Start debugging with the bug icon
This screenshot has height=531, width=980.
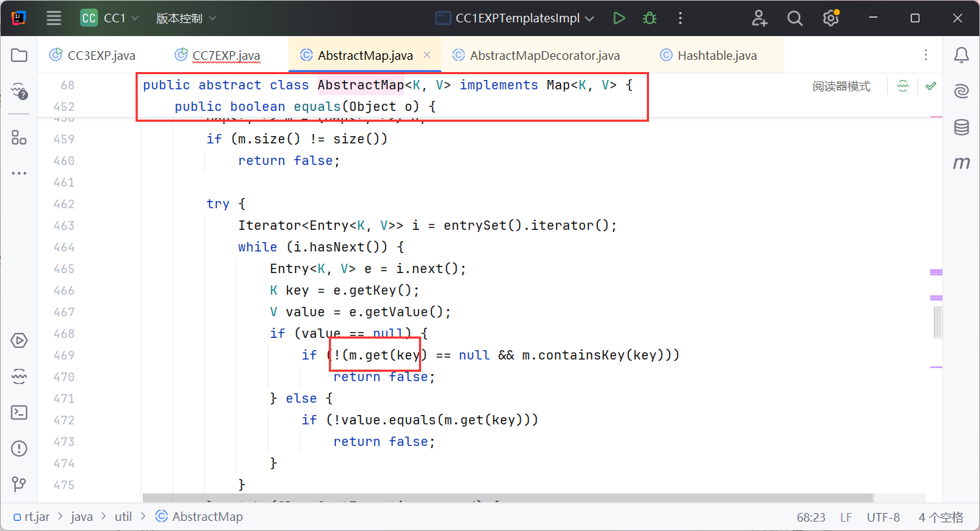[x=650, y=19]
